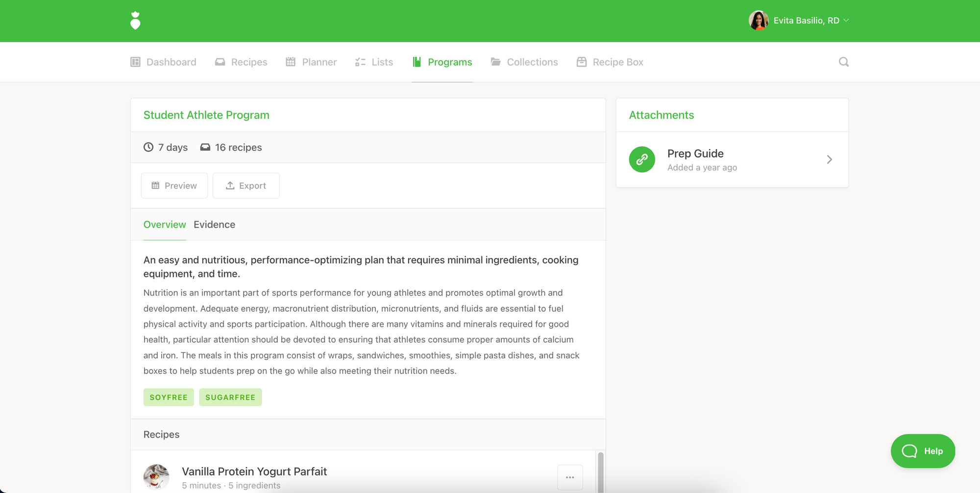Click the Collections folder icon
This screenshot has width=980, height=493.
[x=496, y=62]
